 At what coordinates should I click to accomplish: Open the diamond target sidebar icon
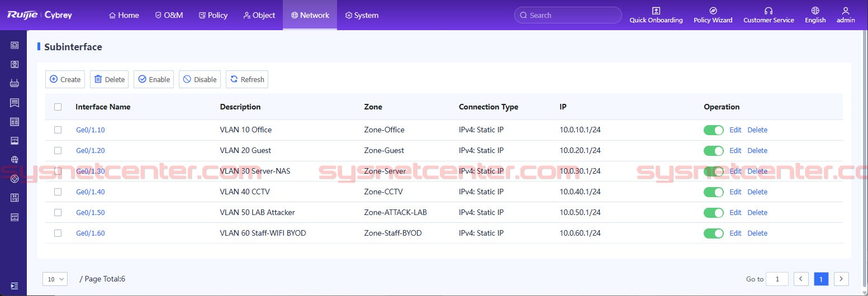point(15,179)
